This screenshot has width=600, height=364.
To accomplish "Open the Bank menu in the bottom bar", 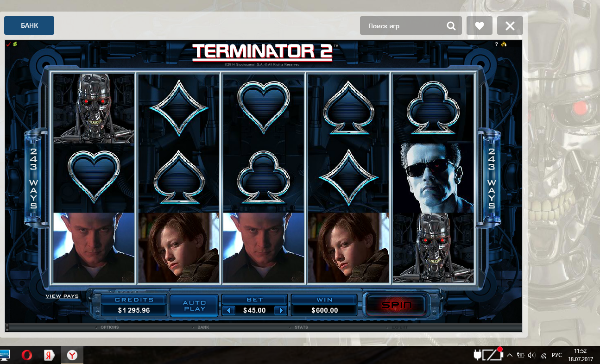I will (x=203, y=327).
